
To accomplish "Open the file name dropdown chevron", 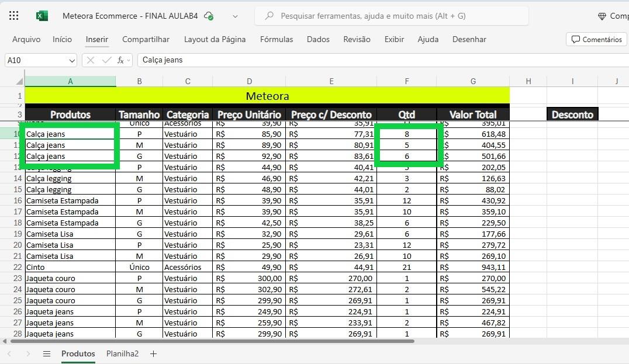I will 236,16.
